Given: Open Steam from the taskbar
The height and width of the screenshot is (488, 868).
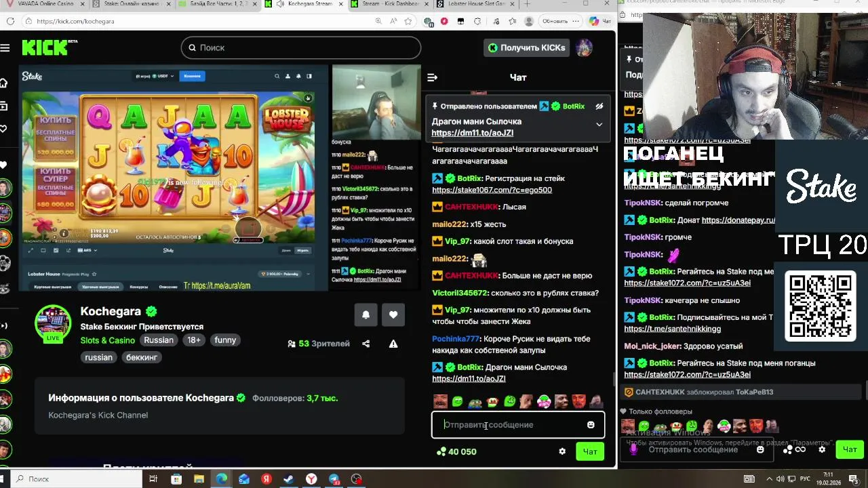Looking at the screenshot, I should (288, 479).
